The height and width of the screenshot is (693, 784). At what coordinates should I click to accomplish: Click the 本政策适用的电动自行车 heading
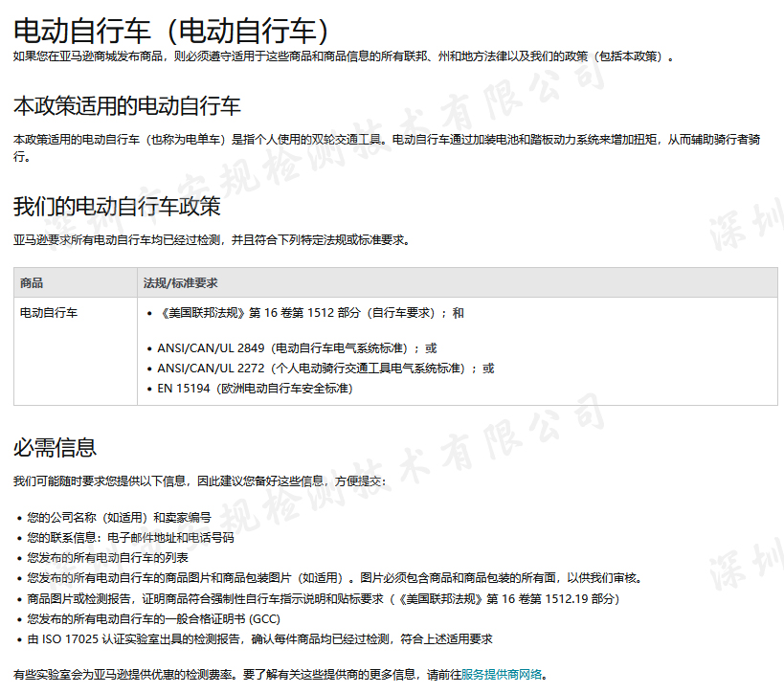pos(126,104)
